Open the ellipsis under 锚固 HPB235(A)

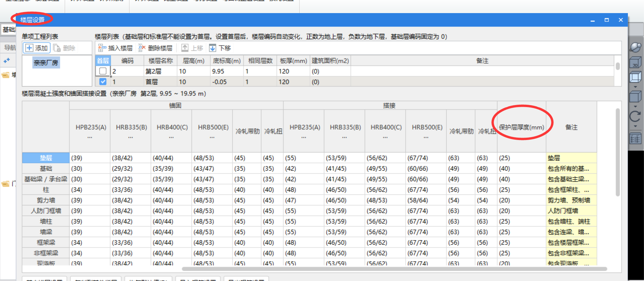tap(90, 137)
